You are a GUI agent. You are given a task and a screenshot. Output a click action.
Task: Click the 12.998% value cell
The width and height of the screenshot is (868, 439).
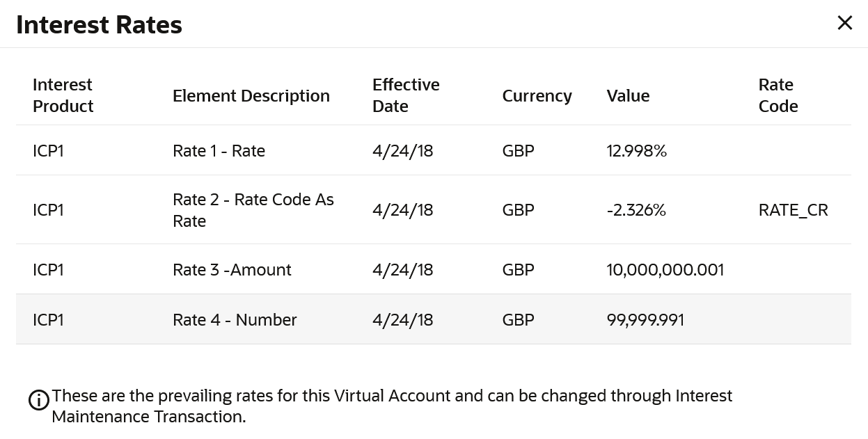tap(636, 151)
